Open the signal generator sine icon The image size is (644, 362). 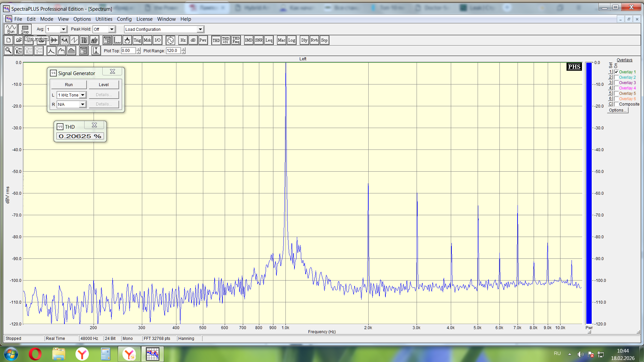click(x=170, y=40)
